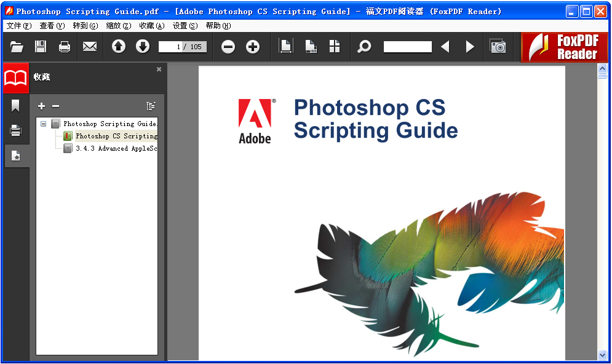Image resolution: width=612 pixels, height=364 pixels.
Task: Click the page number input field
Action: (182, 47)
